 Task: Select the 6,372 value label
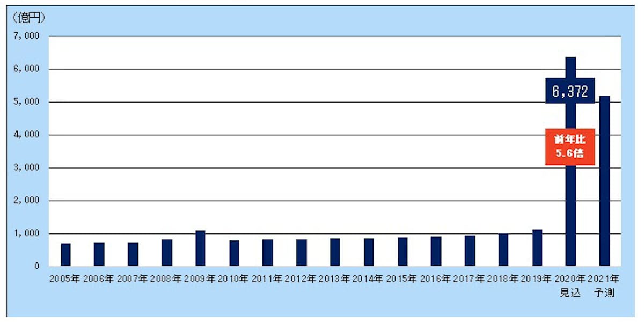click(x=570, y=91)
